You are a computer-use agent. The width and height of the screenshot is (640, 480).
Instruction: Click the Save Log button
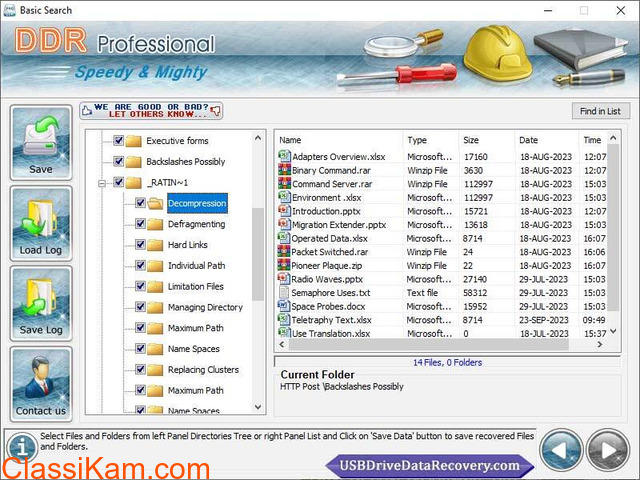point(41,303)
